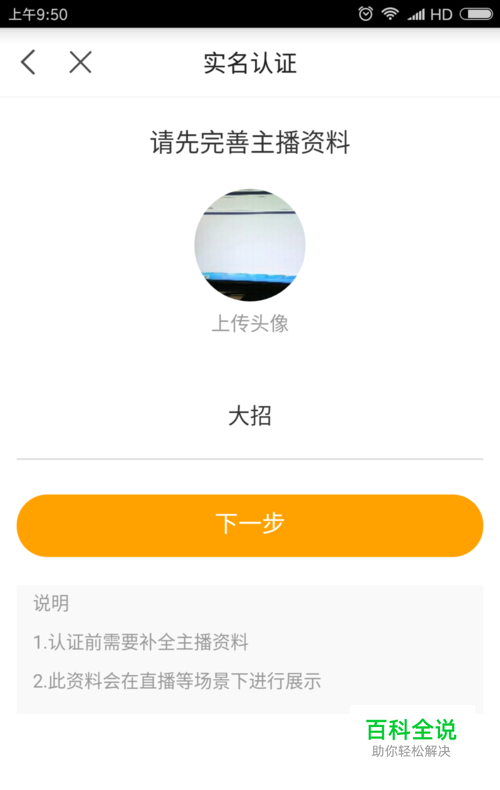500x790 pixels.
Task: Tap the 实名认证 page title
Action: 250,63
